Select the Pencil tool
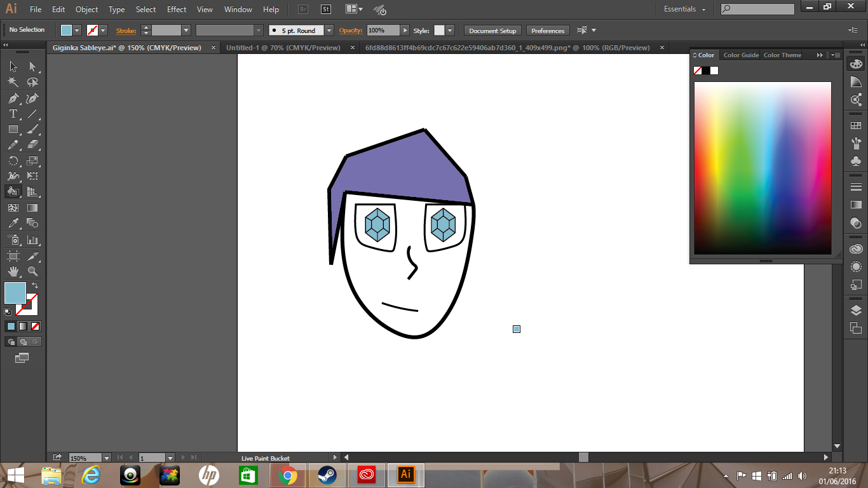Viewport: 868px width, 488px height. 13,145
